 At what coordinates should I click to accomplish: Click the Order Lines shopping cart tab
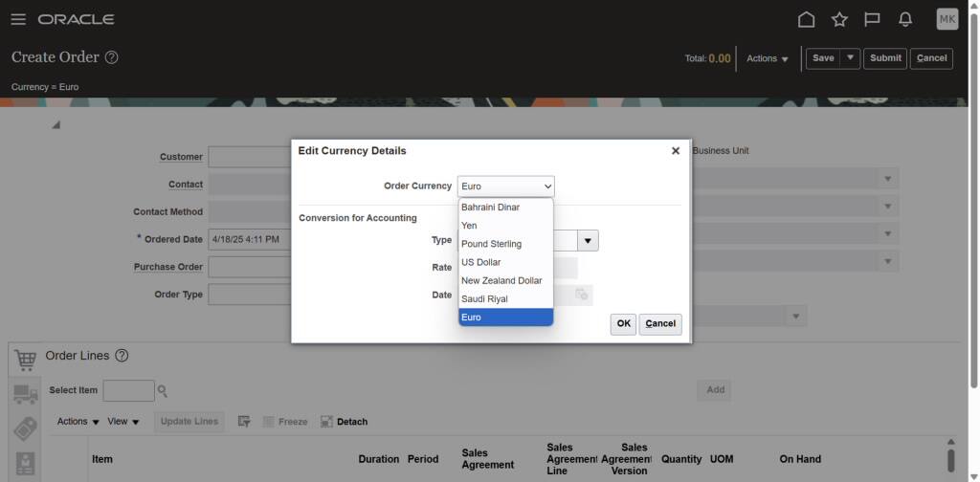pos(25,360)
